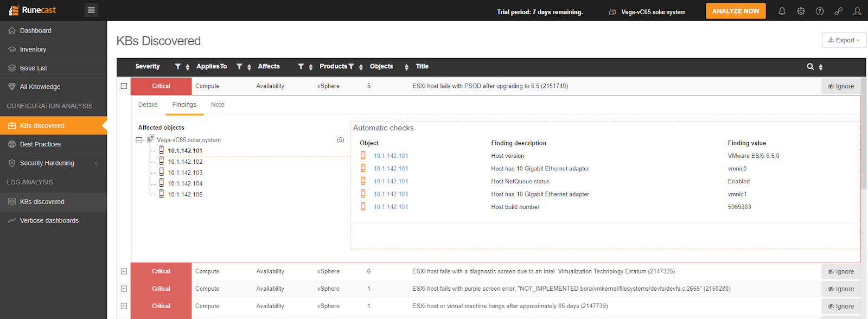Open 10.1.142.101 link for build number

[x=391, y=207]
